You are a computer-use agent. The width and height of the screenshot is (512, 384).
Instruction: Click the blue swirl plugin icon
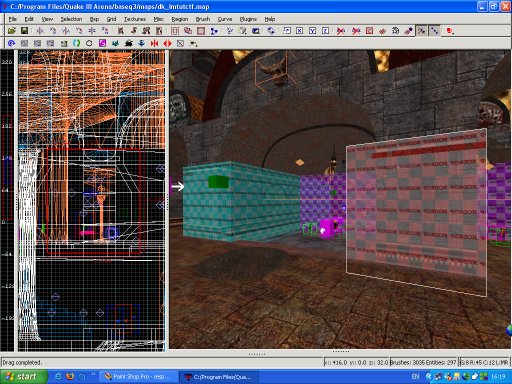[11, 43]
